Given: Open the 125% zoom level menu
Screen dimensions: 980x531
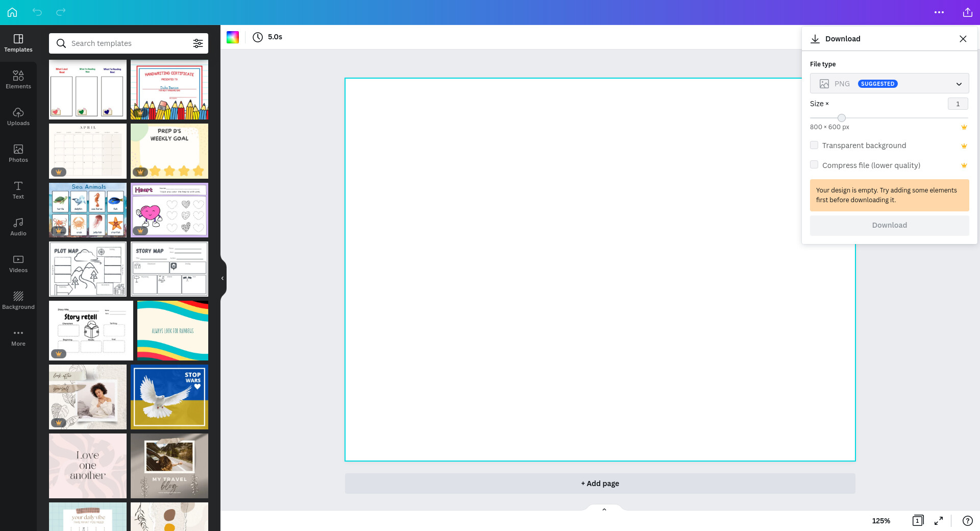Looking at the screenshot, I should tap(881, 521).
